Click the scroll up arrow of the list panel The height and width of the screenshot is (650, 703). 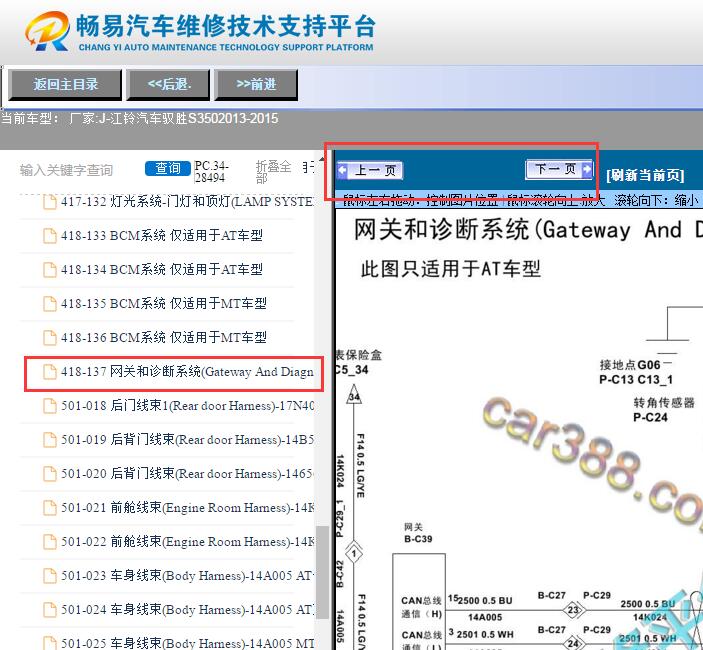(x=322, y=160)
